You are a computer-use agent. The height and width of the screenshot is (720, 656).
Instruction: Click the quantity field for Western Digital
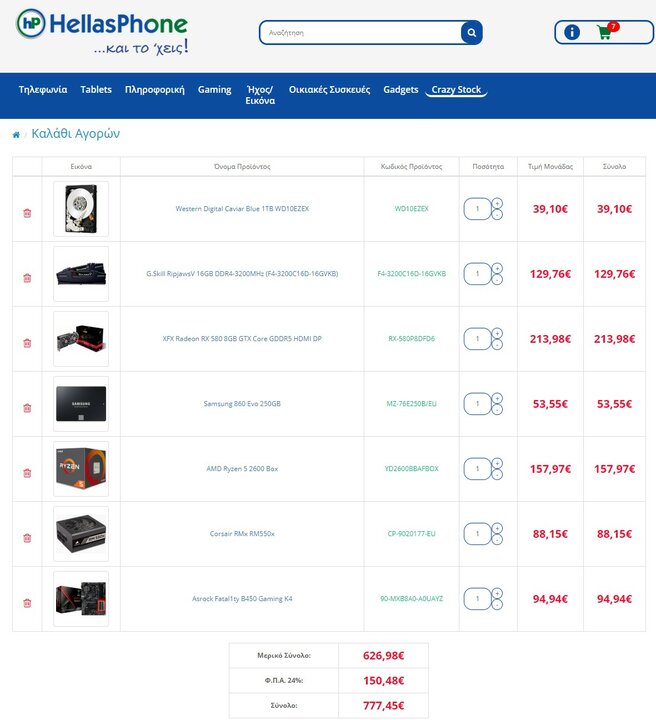pyautogui.click(x=477, y=209)
